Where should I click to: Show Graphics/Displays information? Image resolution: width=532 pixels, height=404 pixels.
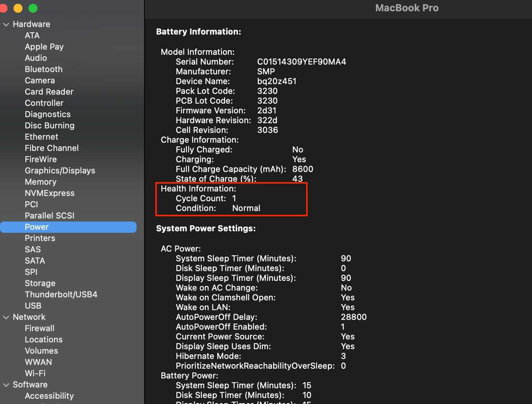click(60, 170)
